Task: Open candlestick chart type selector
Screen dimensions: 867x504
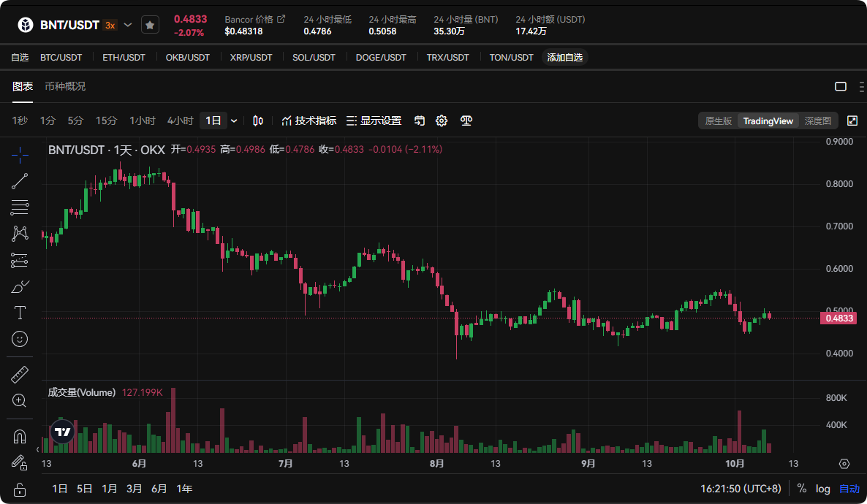Action: [x=258, y=121]
